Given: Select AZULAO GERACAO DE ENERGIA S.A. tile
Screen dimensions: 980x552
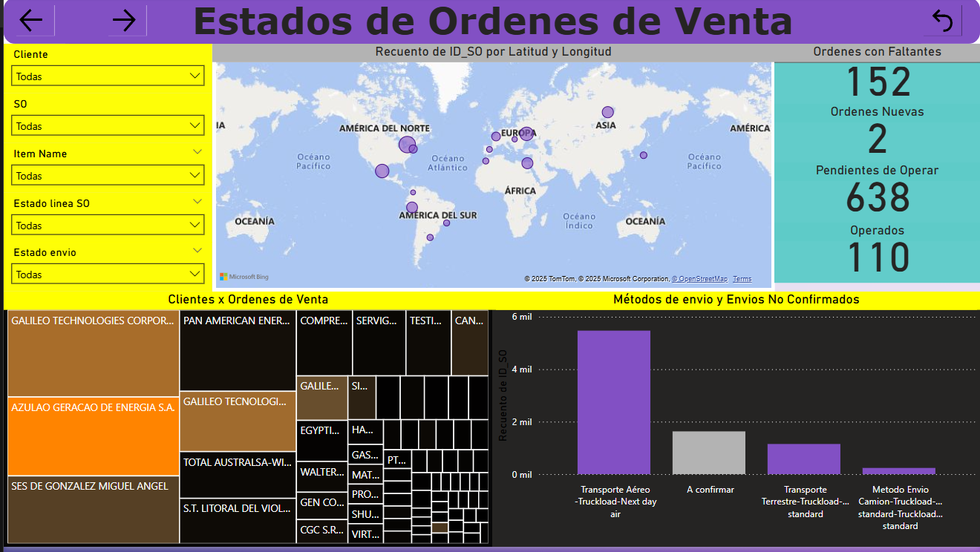Looking at the screenshot, I should tap(94, 436).
